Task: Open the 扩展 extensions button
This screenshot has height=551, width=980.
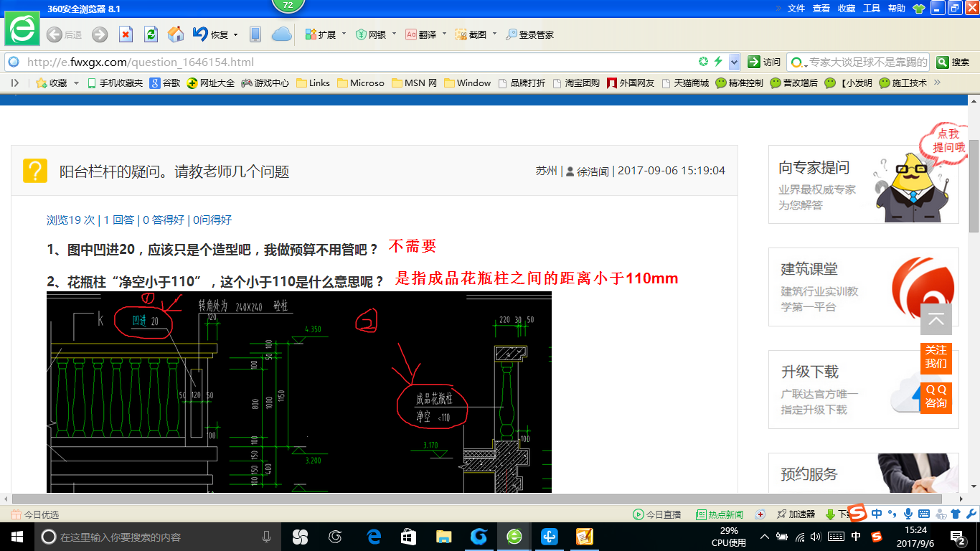Action: [320, 34]
